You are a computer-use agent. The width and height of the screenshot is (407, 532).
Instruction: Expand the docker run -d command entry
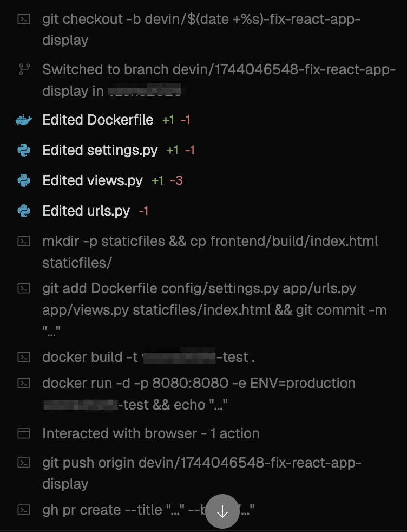coord(199,393)
